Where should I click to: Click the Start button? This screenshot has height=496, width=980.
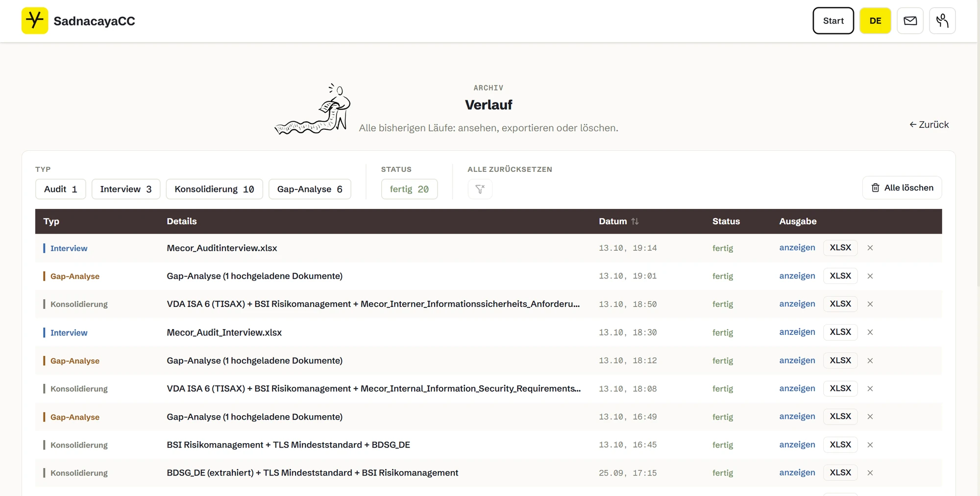pyautogui.click(x=833, y=21)
